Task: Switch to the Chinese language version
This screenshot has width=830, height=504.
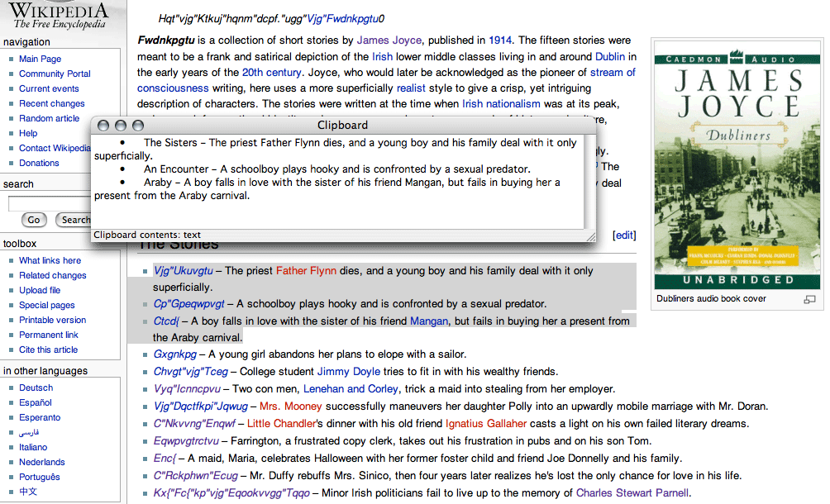Action: 28,492
